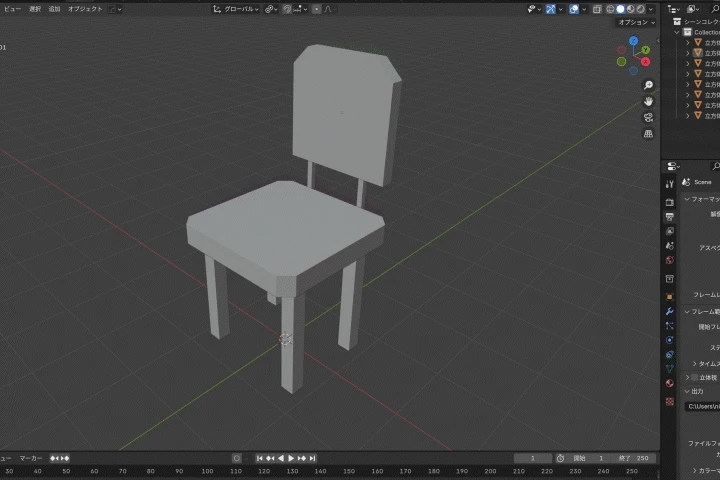Open the viewport object visibility dropdown
720x480 pixels.
coord(533,9)
